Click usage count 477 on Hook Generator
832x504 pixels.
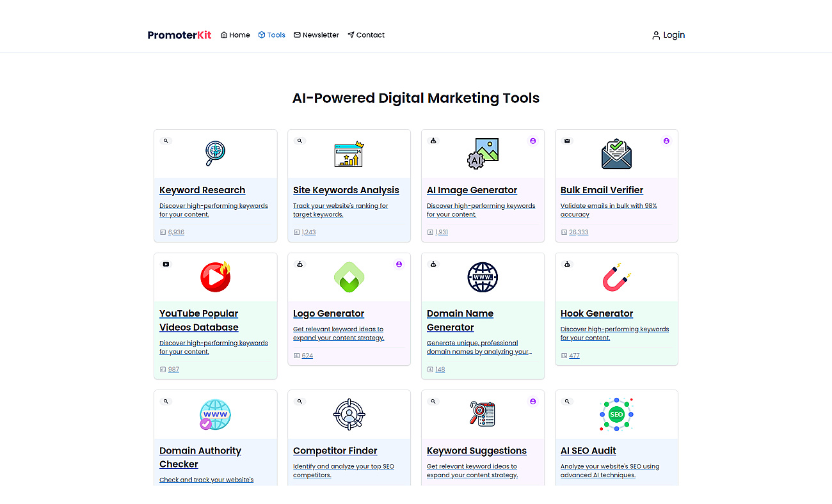tap(574, 356)
